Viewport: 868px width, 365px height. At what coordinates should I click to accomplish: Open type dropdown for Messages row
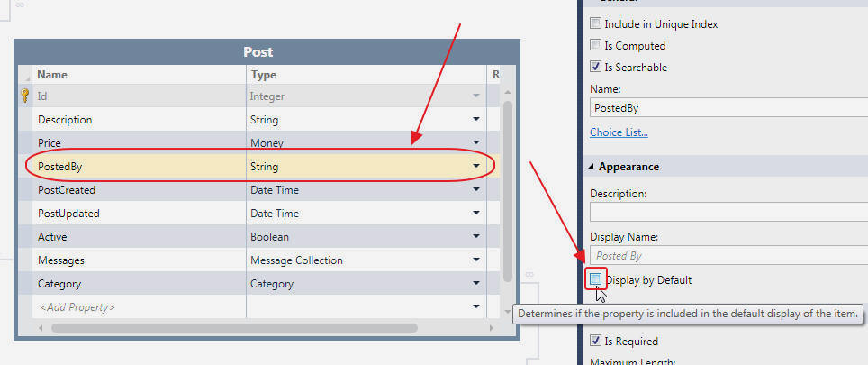476,260
